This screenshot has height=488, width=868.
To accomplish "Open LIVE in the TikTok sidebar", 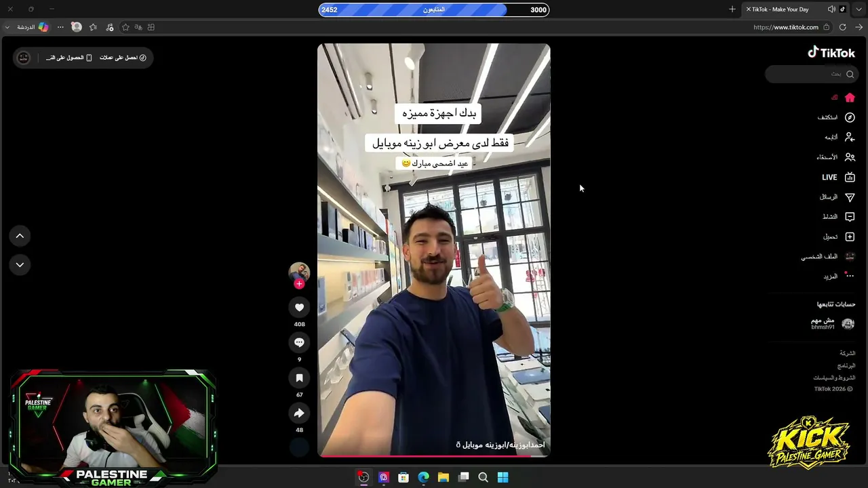I will pyautogui.click(x=839, y=177).
